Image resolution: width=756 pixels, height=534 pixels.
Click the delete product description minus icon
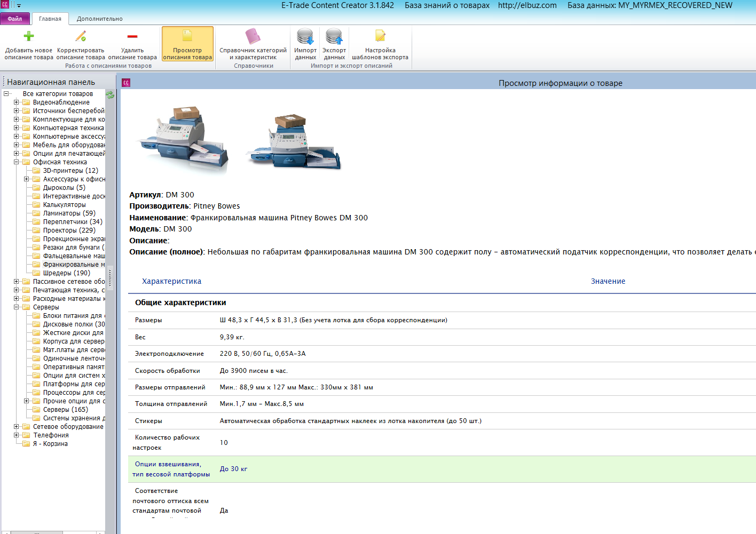click(132, 36)
